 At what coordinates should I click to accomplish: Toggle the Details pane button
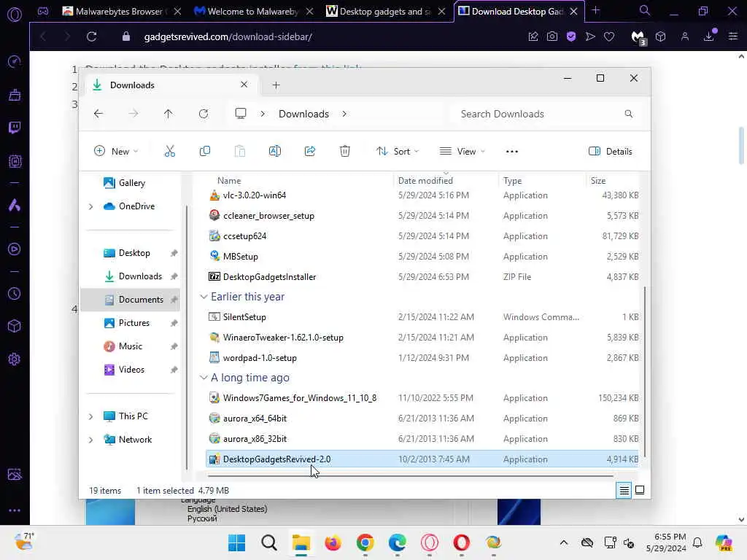point(611,152)
